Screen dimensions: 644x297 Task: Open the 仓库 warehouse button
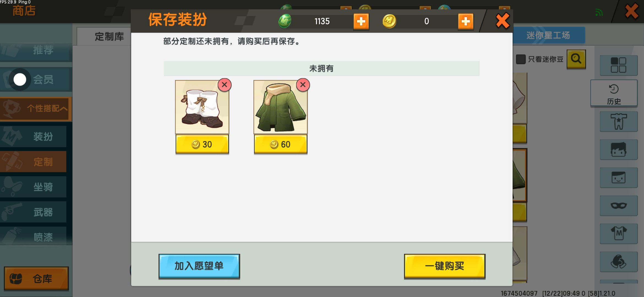point(36,279)
